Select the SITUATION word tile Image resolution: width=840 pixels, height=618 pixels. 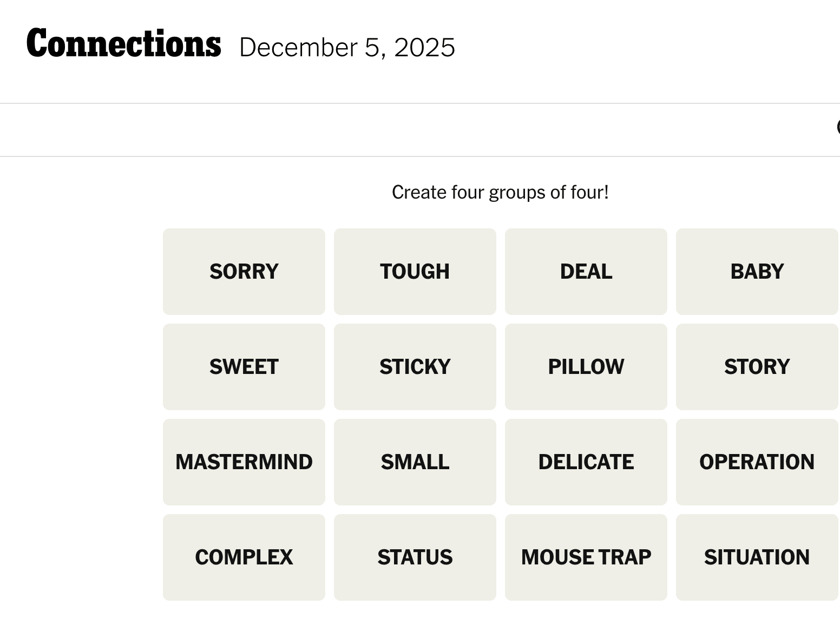pyautogui.click(x=757, y=557)
